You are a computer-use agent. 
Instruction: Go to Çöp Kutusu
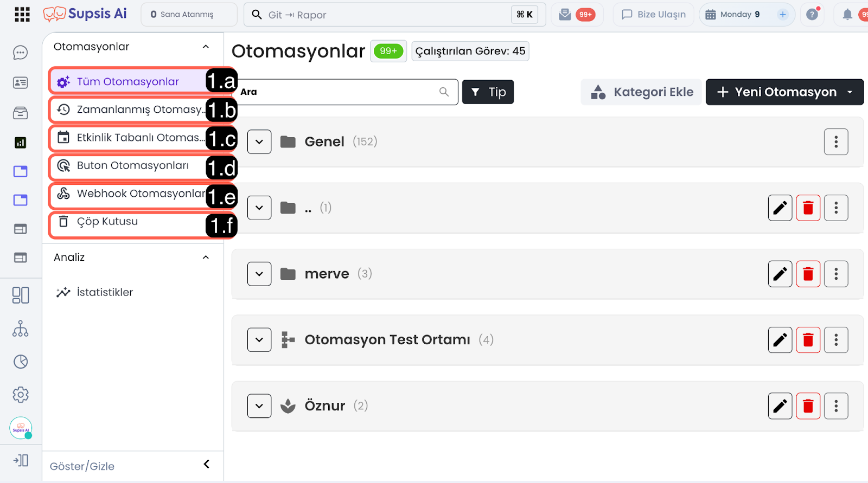click(x=107, y=222)
